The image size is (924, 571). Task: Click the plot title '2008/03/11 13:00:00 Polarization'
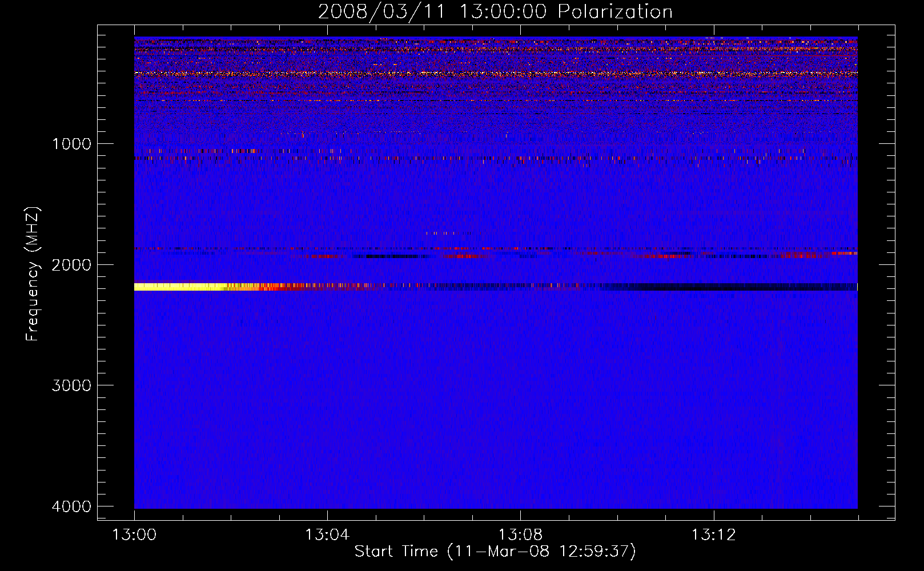(x=495, y=11)
